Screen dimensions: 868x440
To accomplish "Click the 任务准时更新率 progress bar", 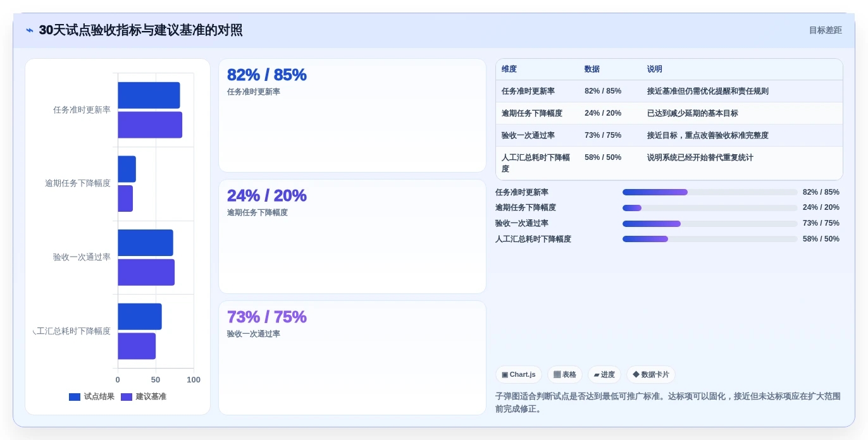I will [x=710, y=192].
